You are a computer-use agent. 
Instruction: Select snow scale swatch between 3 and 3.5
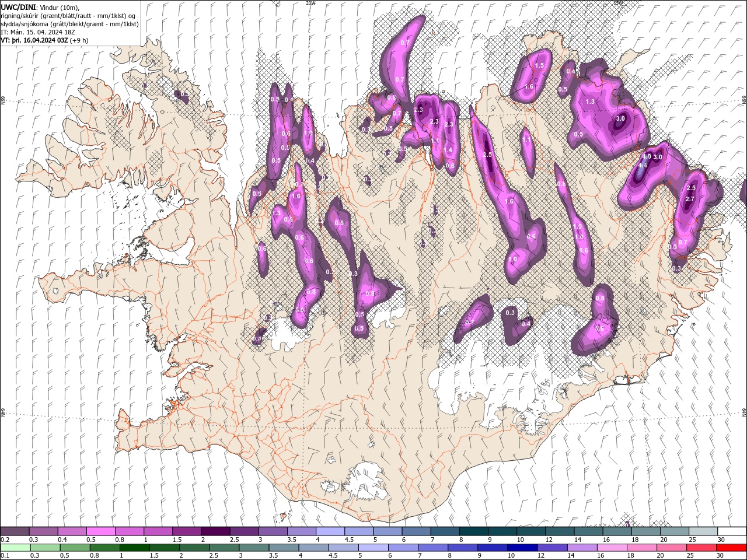(x=273, y=531)
